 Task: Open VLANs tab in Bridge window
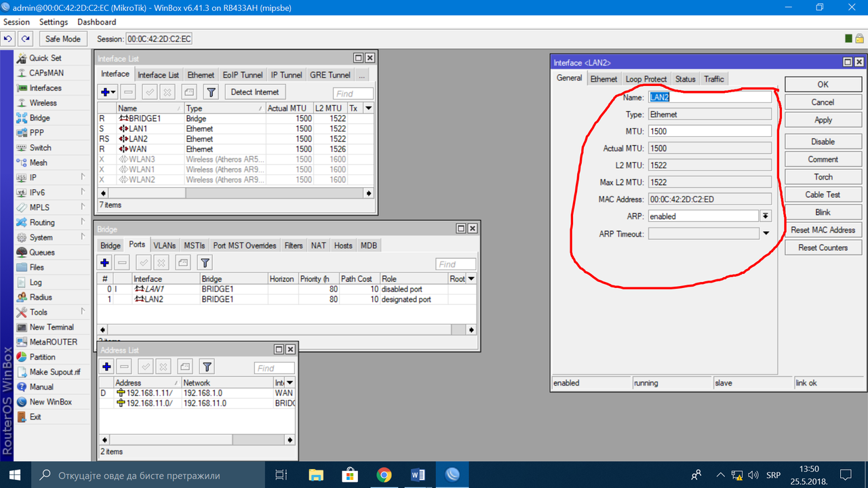pyautogui.click(x=164, y=245)
